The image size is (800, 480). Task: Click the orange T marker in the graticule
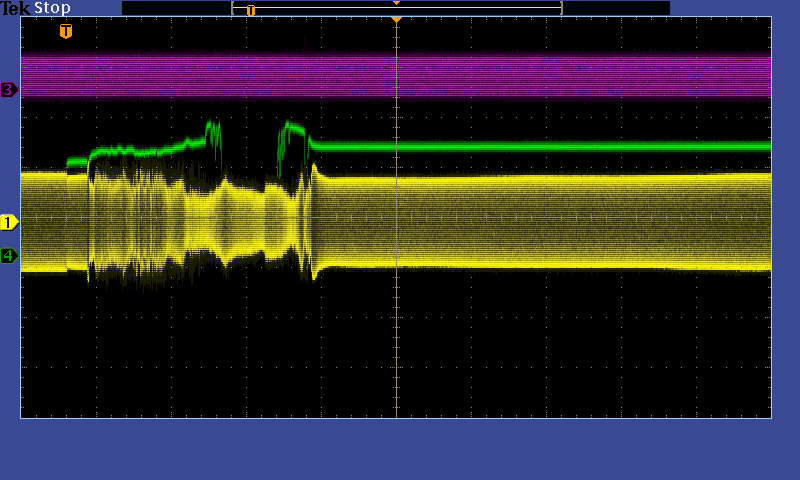66,31
